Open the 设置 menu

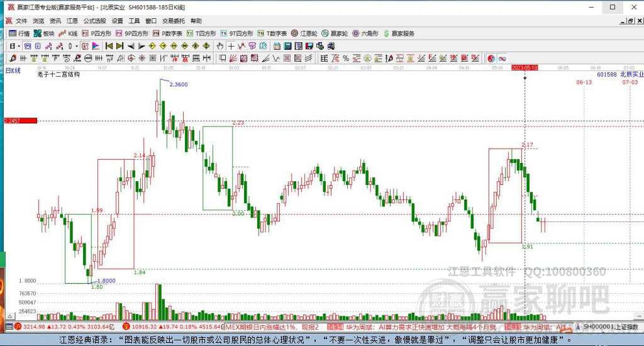point(118,21)
